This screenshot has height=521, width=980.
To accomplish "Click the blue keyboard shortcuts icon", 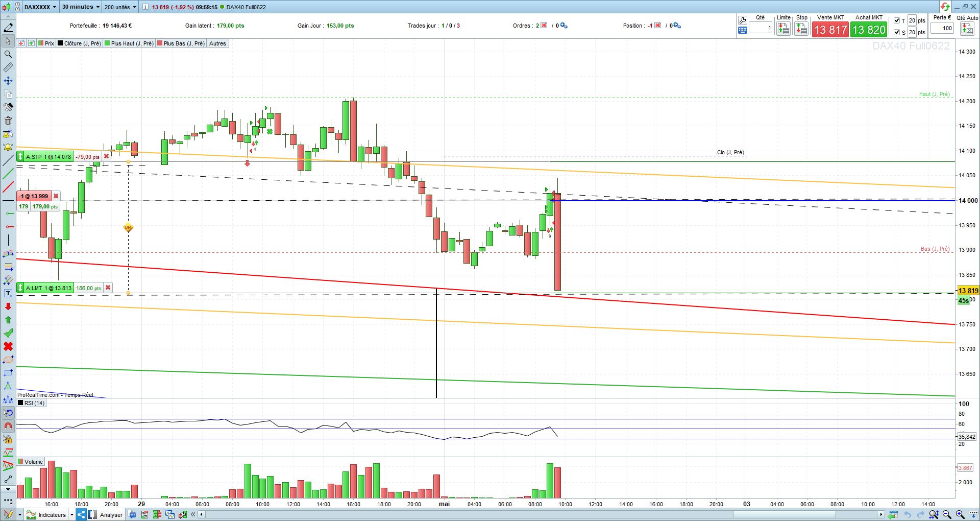I will coord(743,30).
